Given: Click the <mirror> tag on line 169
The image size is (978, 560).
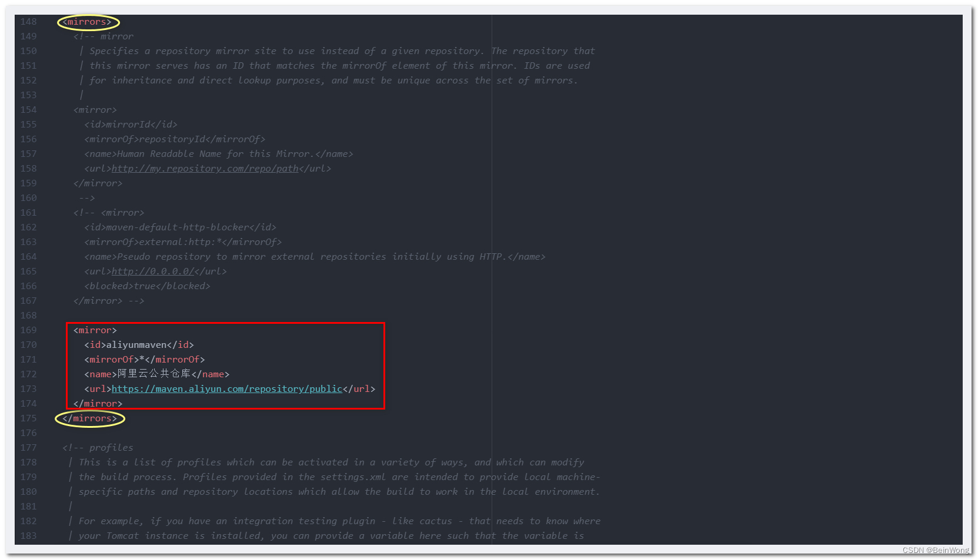Looking at the screenshot, I should [95, 330].
